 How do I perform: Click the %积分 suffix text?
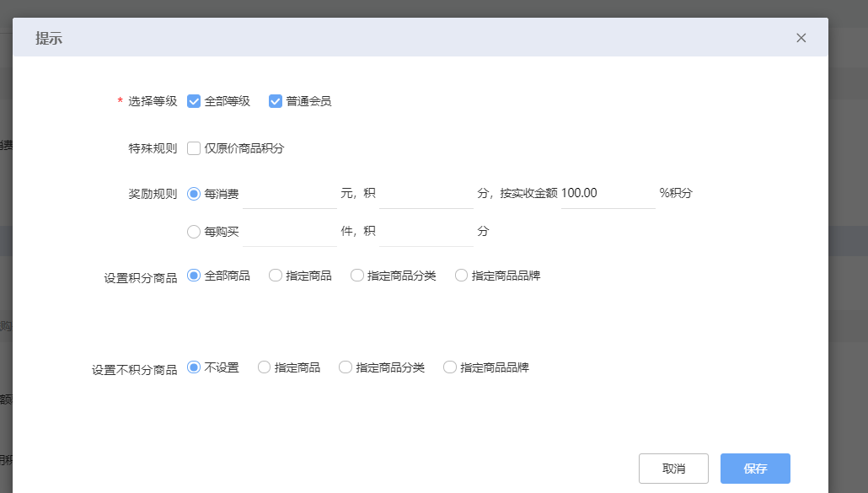point(676,193)
